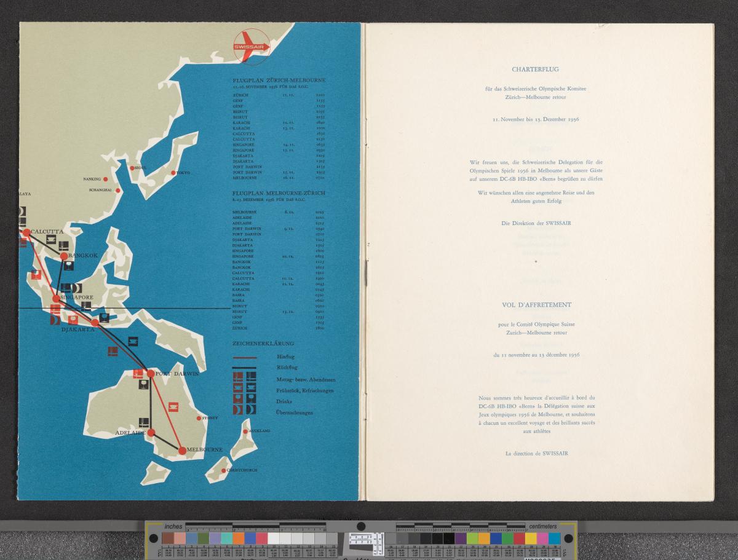
Task: Click the red dot marking Sydney
Action: (198, 418)
